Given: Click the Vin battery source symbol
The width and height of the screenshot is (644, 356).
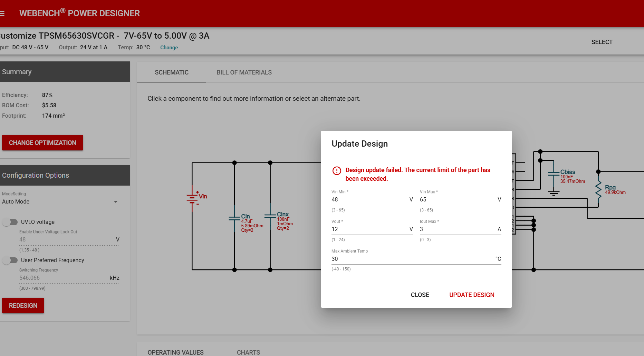Looking at the screenshot, I should (193, 198).
